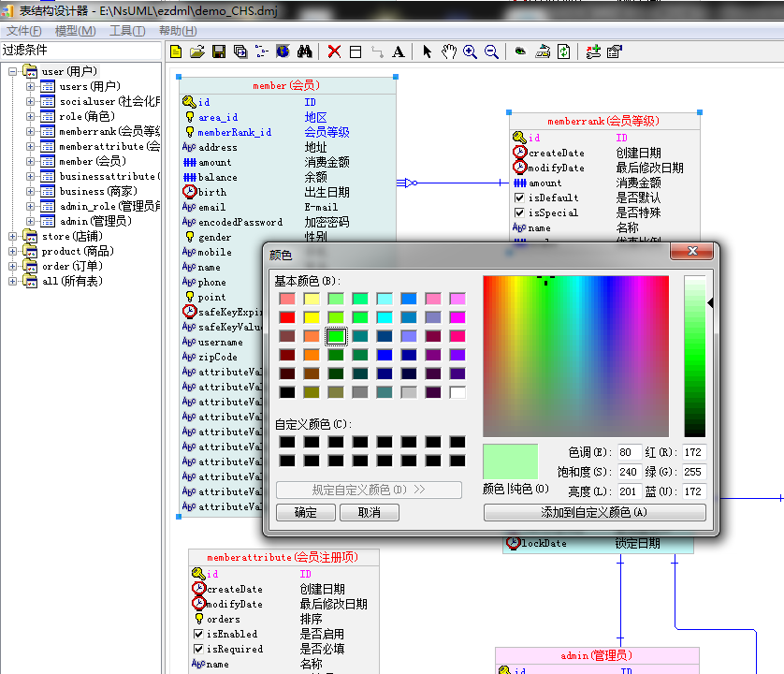Open the 模型(M) menu
784x674 pixels.
pos(76,31)
